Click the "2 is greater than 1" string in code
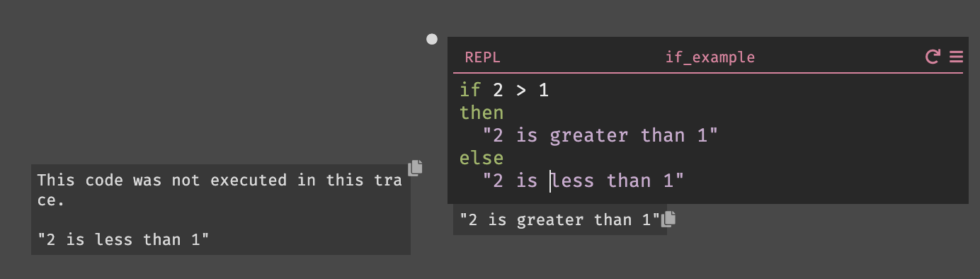 click(600, 135)
